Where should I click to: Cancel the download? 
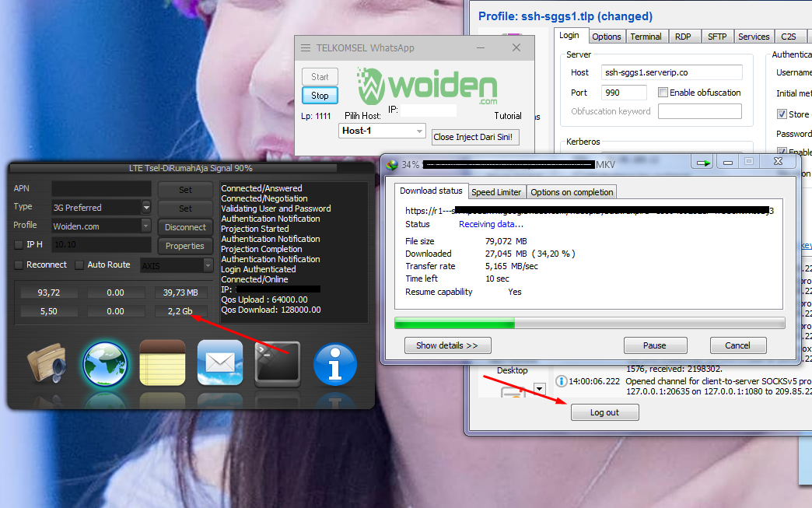(x=737, y=345)
